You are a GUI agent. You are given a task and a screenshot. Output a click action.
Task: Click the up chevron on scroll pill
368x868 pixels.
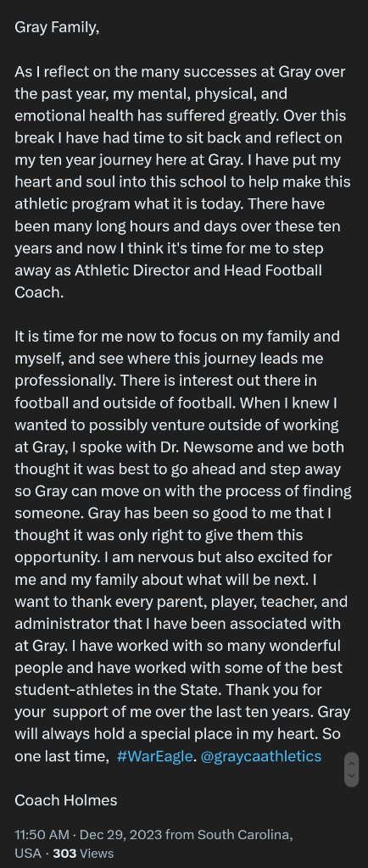click(x=351, y=764)
